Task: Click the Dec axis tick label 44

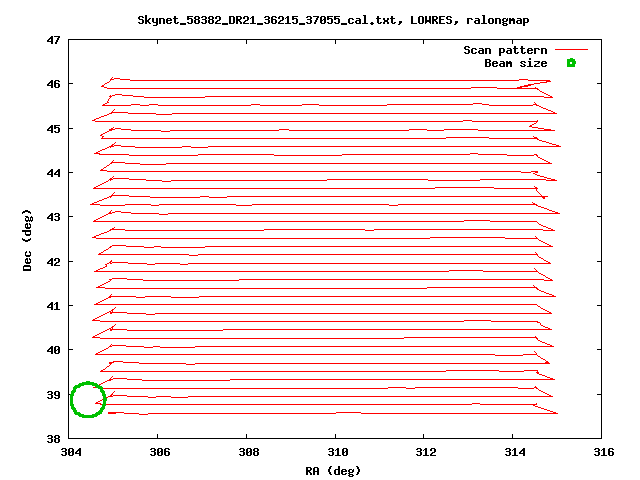Action: (x=53, y=173)
